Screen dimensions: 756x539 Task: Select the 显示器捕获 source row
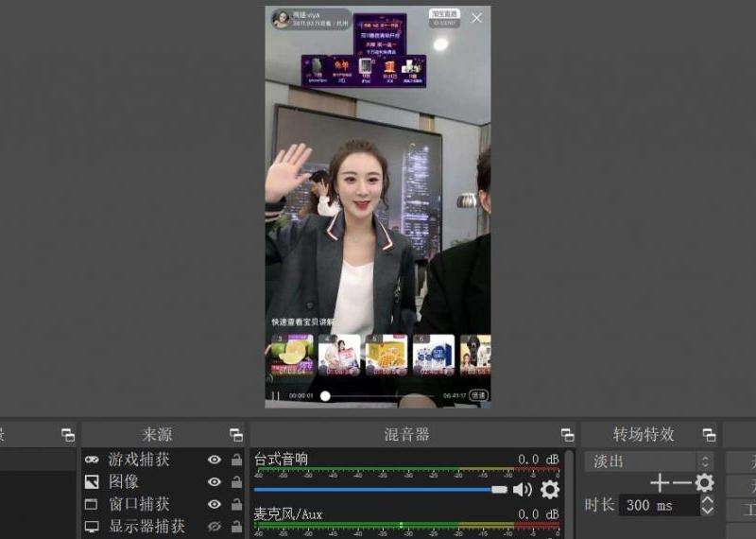pos(163,526)
